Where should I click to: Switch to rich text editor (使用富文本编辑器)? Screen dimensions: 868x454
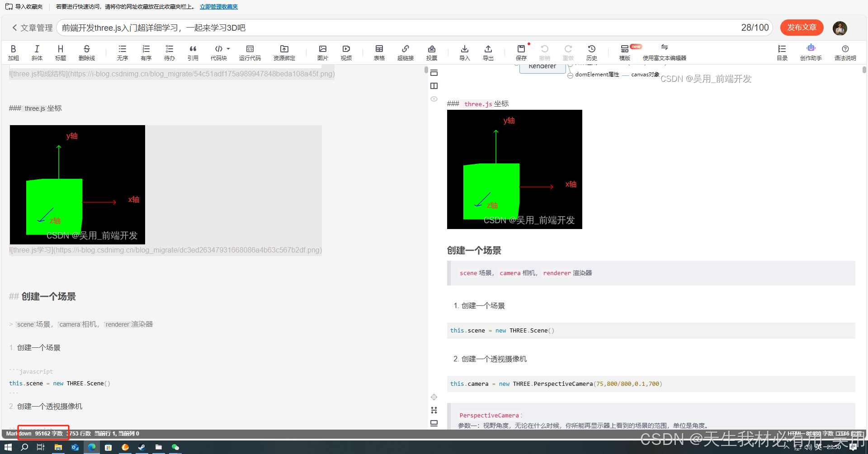665,52
